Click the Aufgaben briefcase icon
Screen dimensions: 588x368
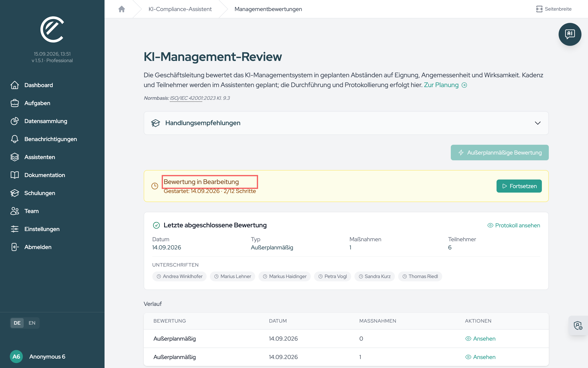14,103
